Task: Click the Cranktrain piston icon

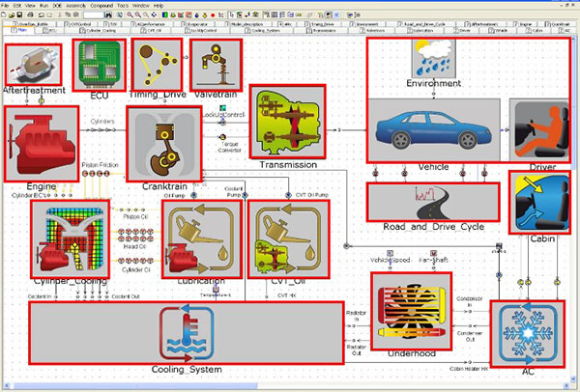Action: coord(164,144)
